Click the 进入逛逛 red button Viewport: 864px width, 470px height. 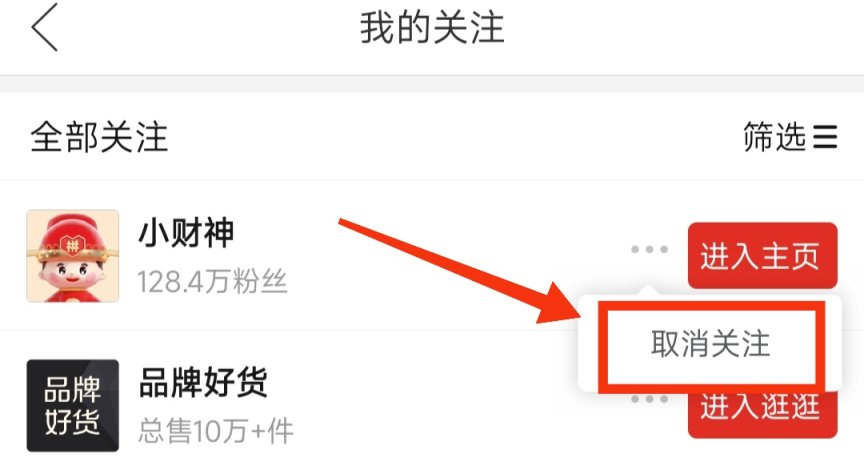click(x=763, y=413)
